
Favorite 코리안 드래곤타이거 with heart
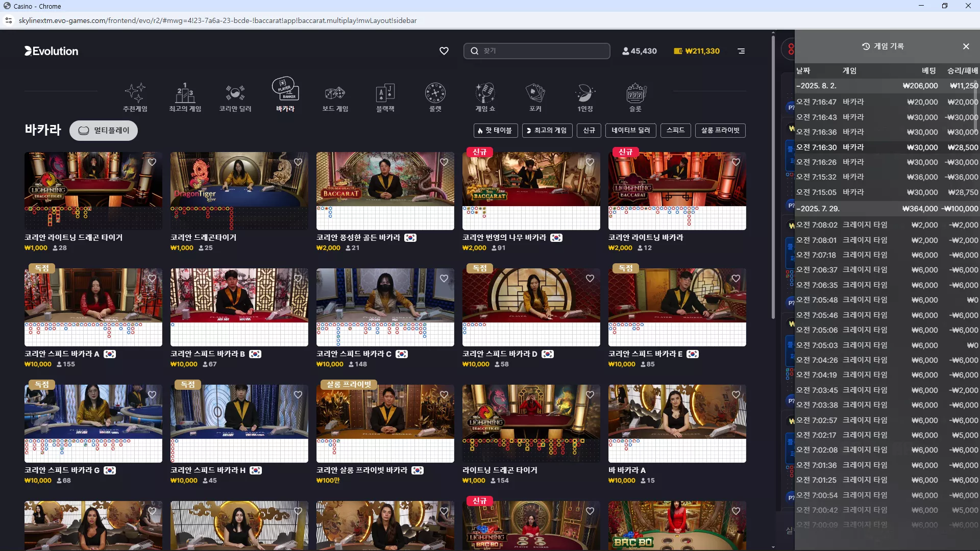point(298,162)
